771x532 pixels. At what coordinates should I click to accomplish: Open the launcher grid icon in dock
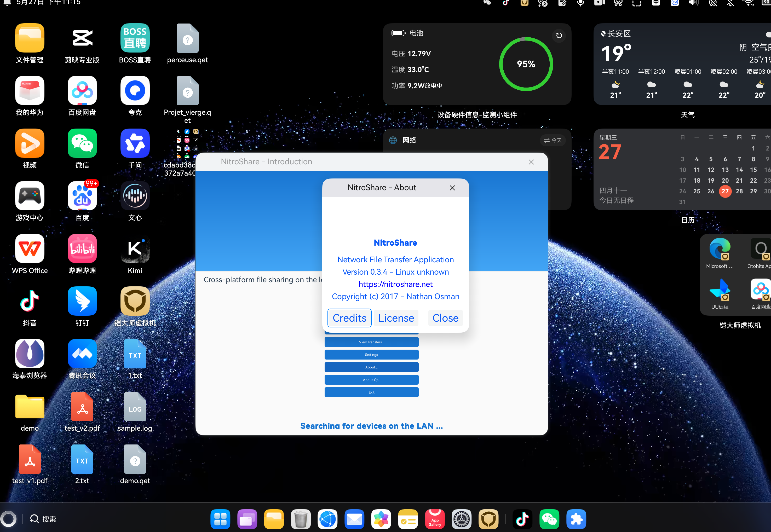pos(220,519)
